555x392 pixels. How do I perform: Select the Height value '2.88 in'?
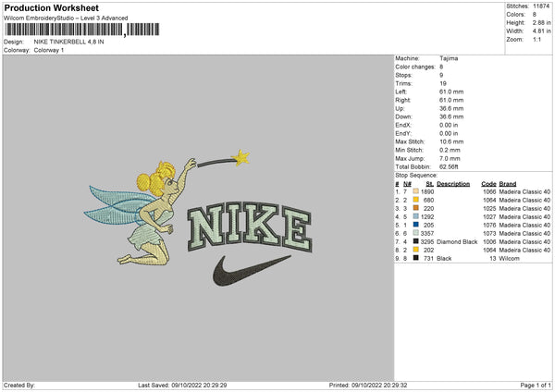(x=541, y=22)
